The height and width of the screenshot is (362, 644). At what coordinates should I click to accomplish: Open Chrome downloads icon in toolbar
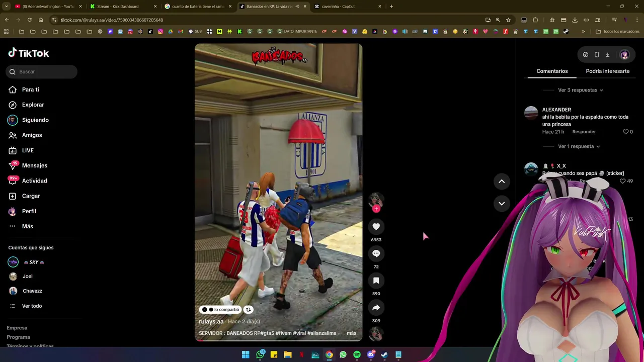575,20
